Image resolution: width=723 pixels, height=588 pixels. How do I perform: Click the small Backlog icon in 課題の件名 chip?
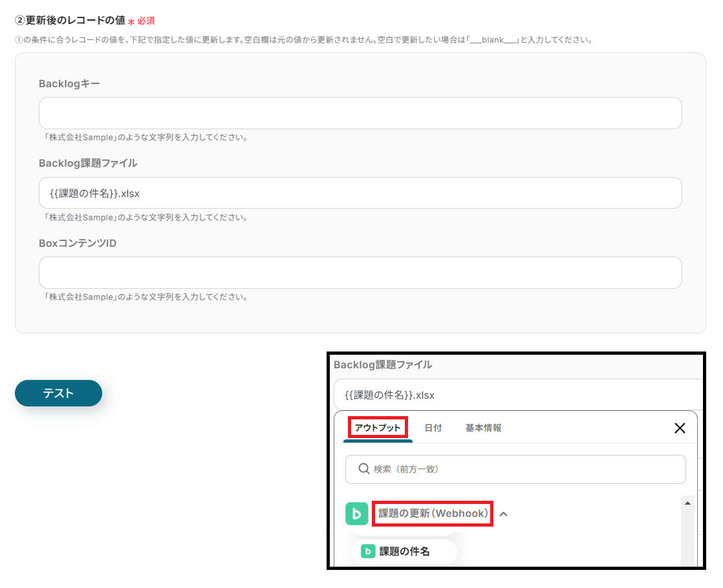coord(367,551)
